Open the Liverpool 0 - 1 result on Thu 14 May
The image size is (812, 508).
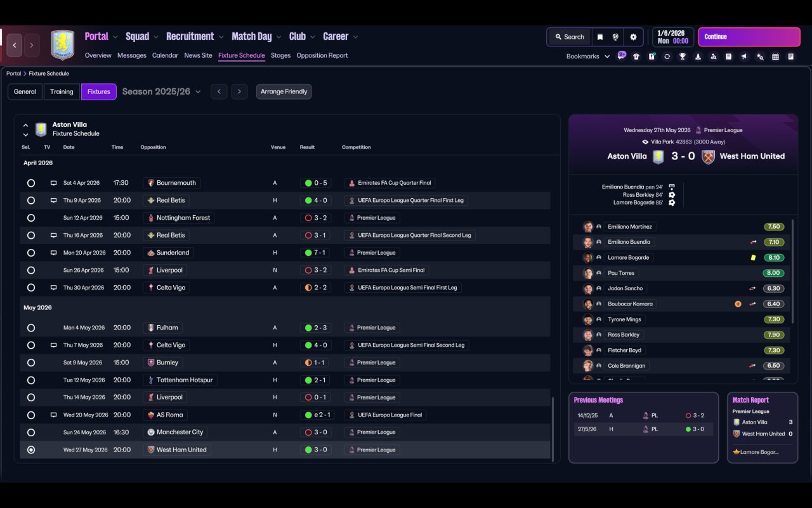315,398
